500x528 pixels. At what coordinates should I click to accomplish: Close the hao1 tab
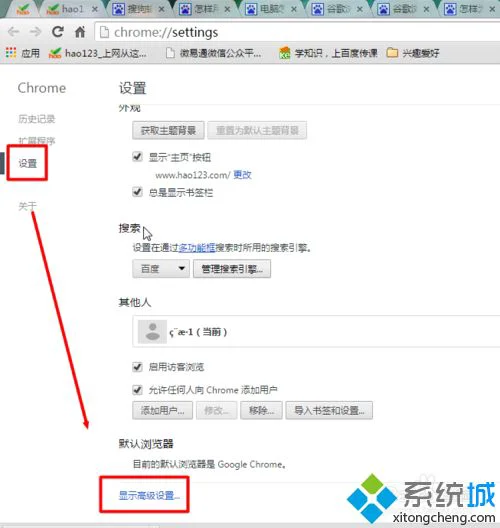coord(95,9)
